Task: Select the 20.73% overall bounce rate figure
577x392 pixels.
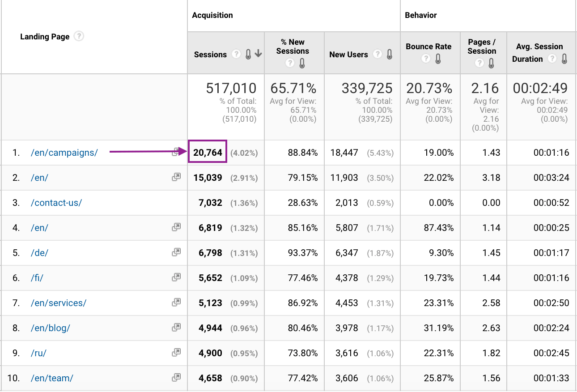Action: tap(429, 88)
